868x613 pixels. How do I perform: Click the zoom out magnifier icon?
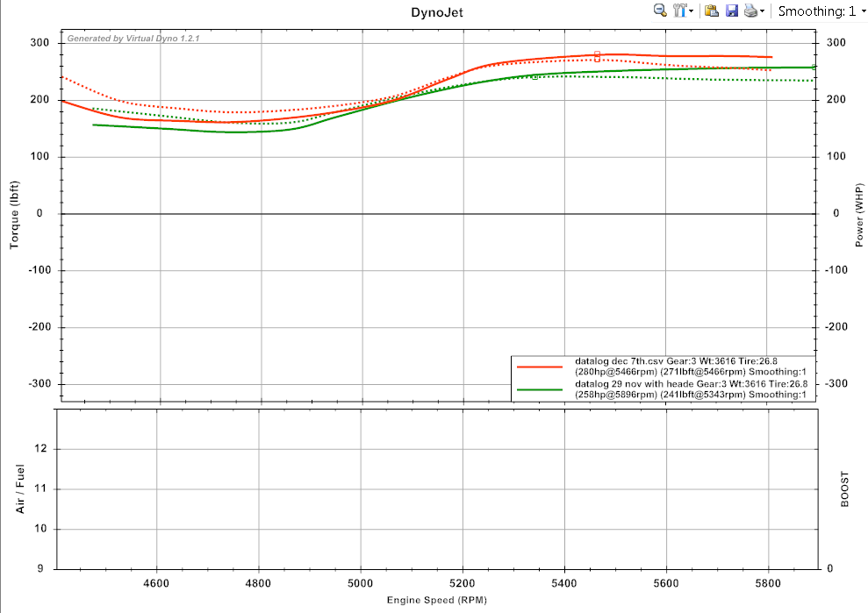coord(660,11)
